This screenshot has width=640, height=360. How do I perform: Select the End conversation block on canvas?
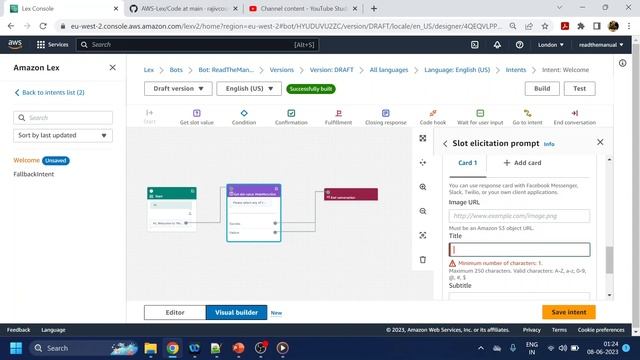coord(351,194)
